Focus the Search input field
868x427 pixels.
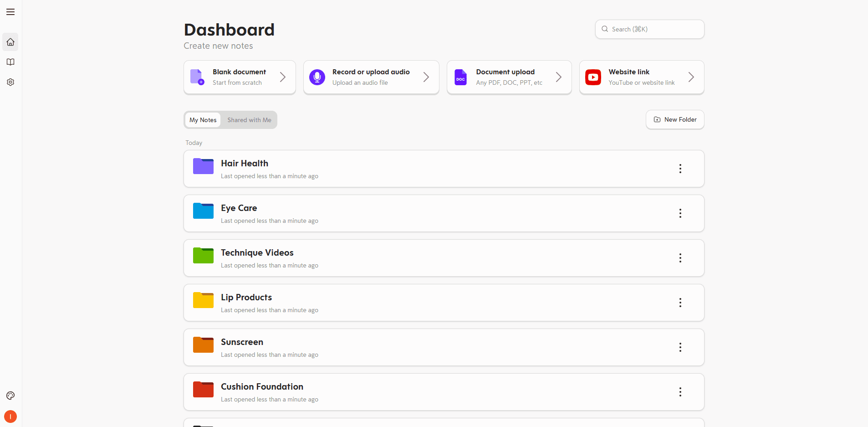pyautogui.click(x=650, y=29)
